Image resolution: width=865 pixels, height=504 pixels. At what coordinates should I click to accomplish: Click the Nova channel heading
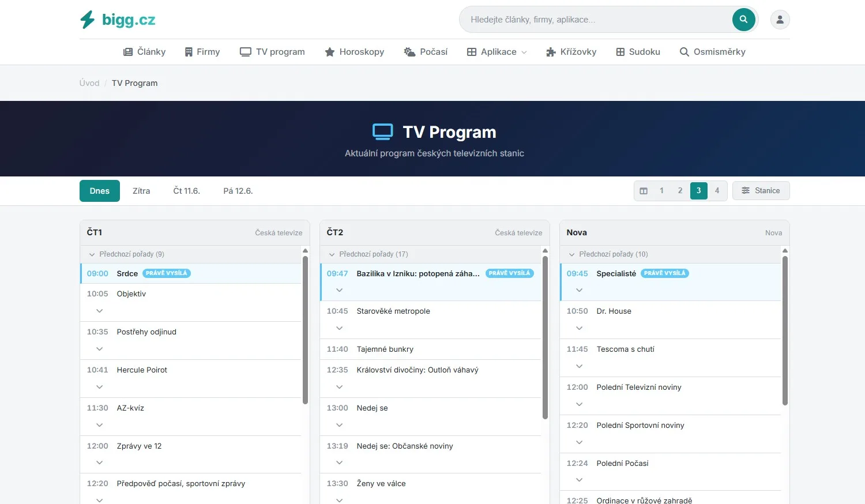click(x=577, y=232)
